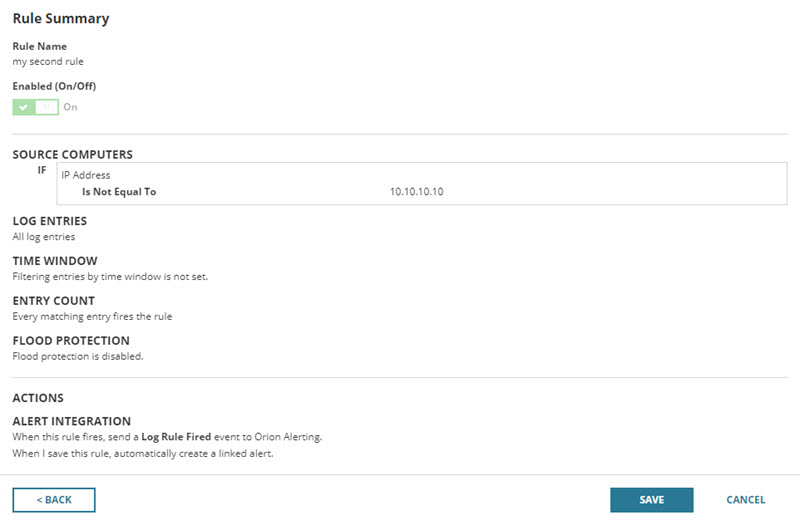Image resolution: width=800 pixels, height=525 pixels.
Task: Click the IF condition label
Action: point(42,170)
